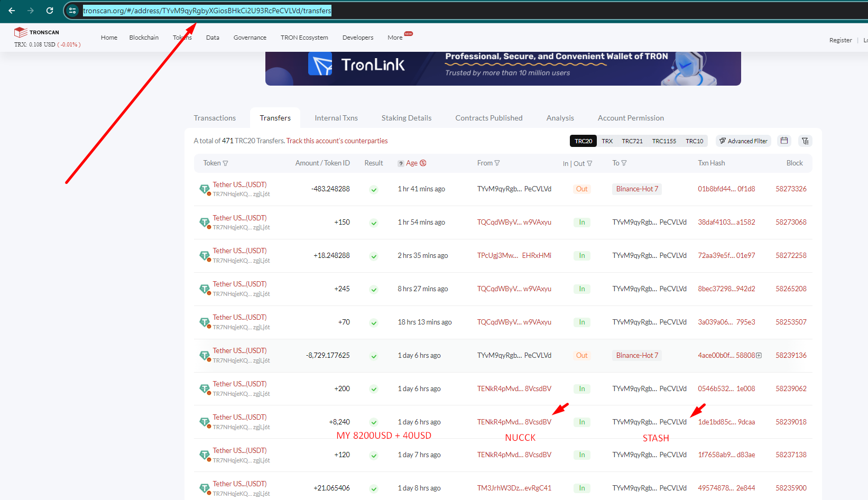Click Tether icon in +150 row
Viewport: 868px width, 500px height.
point(205,223)
